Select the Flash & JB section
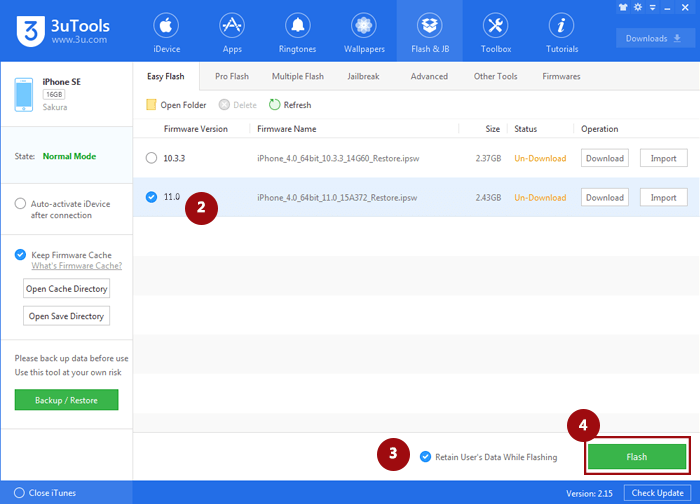700x504 pixels. [429, 31]
